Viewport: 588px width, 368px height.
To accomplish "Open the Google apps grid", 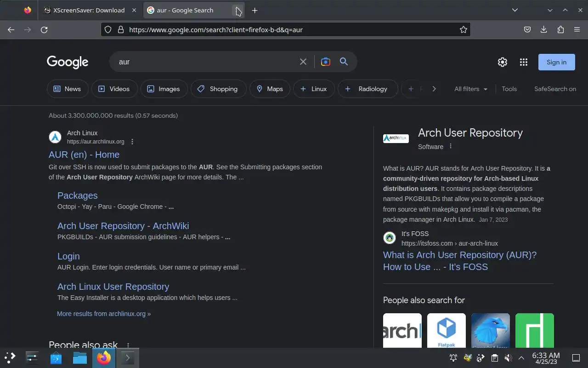I will click(524, 62).
